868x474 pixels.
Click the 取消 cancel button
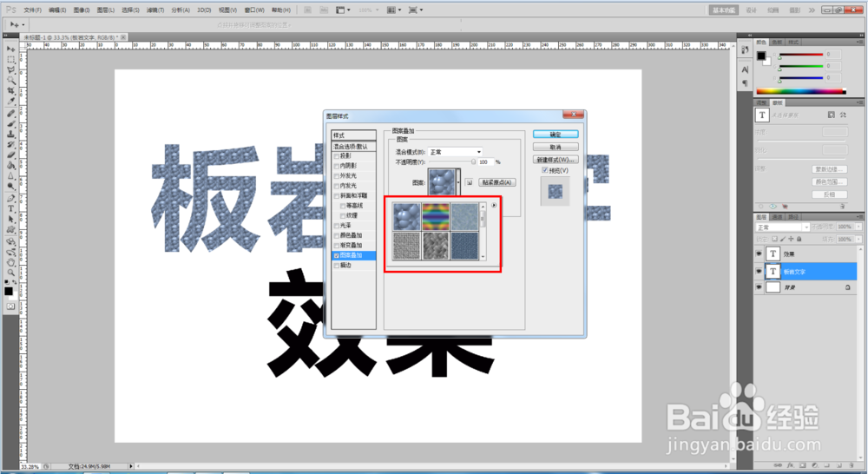pyautogui.click(x=556, y=148)
